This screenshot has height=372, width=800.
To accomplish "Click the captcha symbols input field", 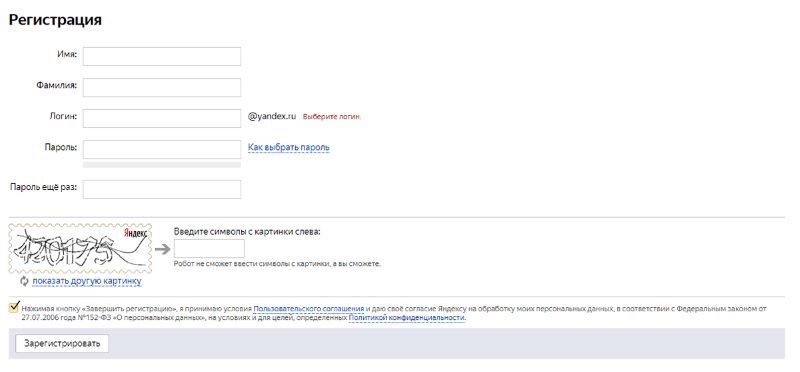I will pyautogui.click(x=209, y=249).
